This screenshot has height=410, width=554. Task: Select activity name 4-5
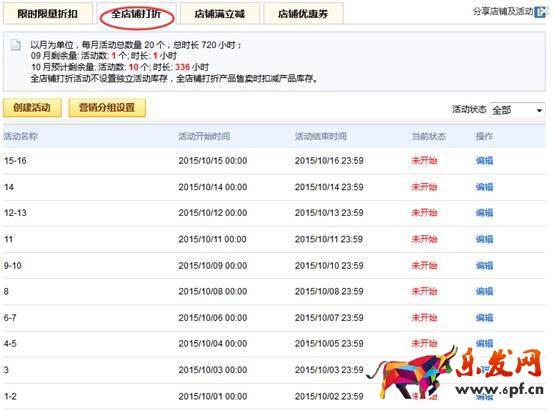10,343
